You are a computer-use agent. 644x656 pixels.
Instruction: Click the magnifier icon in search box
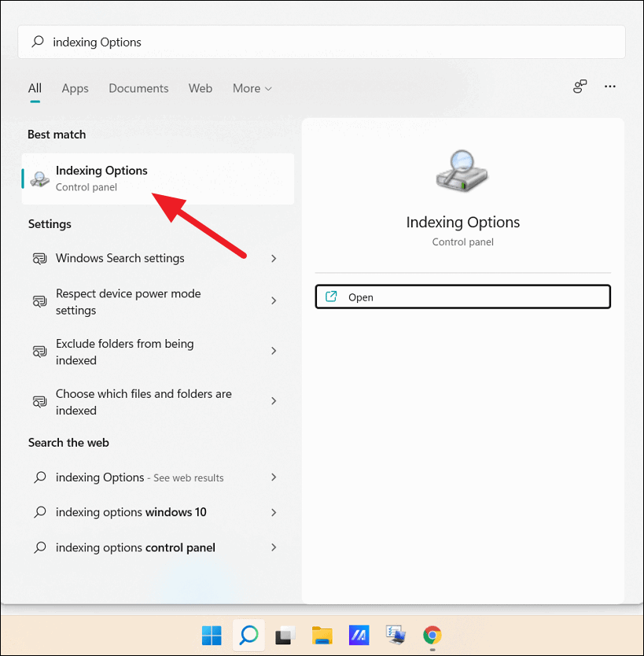pyautogui.click(x=38, y=42)
